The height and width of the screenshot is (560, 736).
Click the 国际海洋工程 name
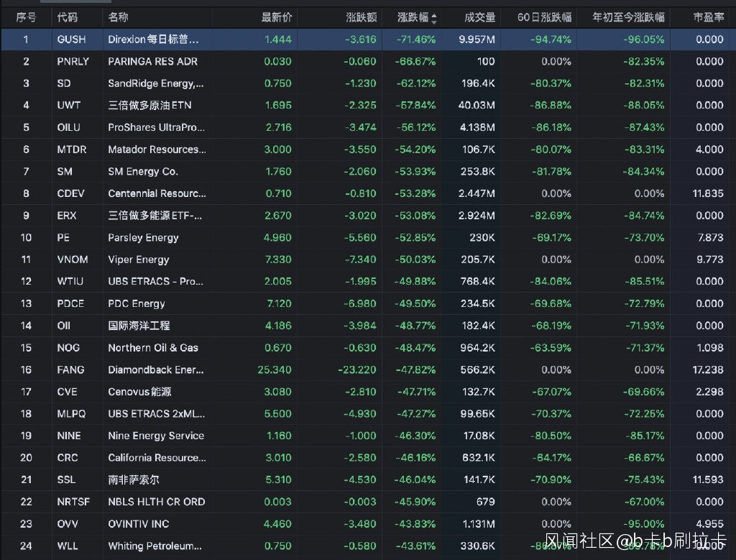139,326
